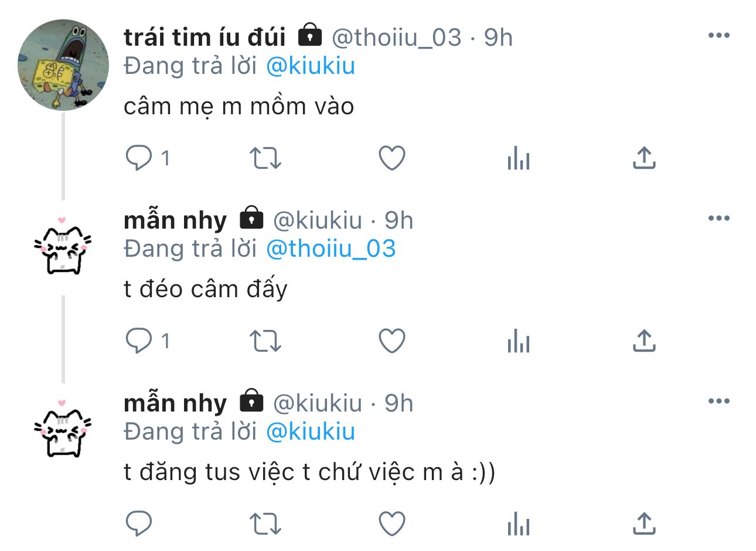
Task: Open more options for the last tweet
Action: tap(718, 402)
